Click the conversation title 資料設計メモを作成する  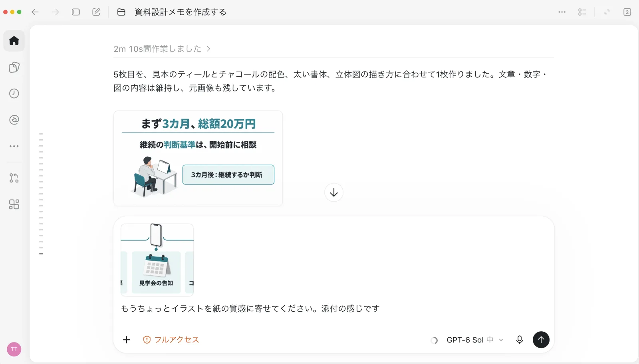tap(181, 12)
